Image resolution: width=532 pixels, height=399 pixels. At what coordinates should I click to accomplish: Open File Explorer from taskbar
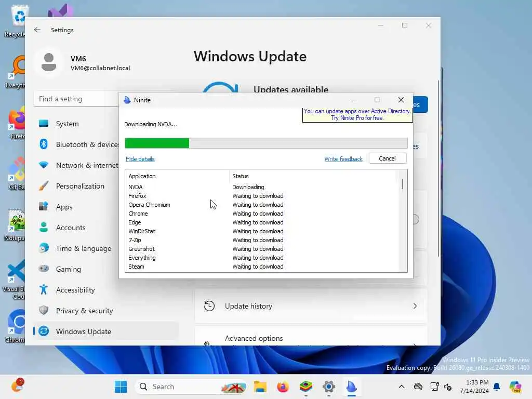point(260,387)
